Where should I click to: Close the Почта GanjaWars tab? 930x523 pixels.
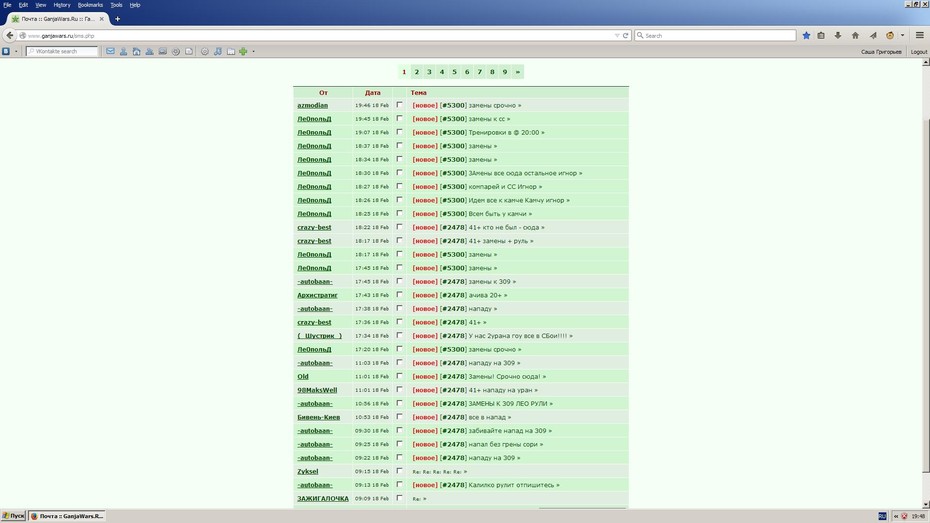point(101,19)
